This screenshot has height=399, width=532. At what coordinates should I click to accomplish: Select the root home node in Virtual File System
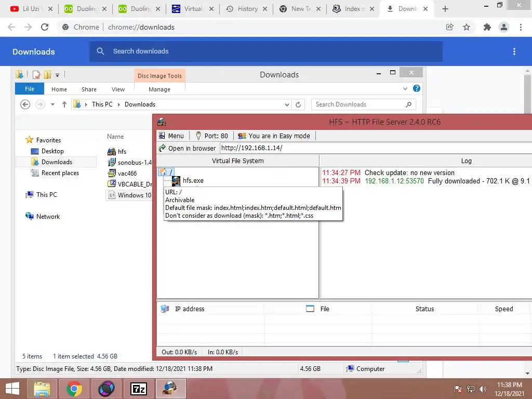coord(166,172)
